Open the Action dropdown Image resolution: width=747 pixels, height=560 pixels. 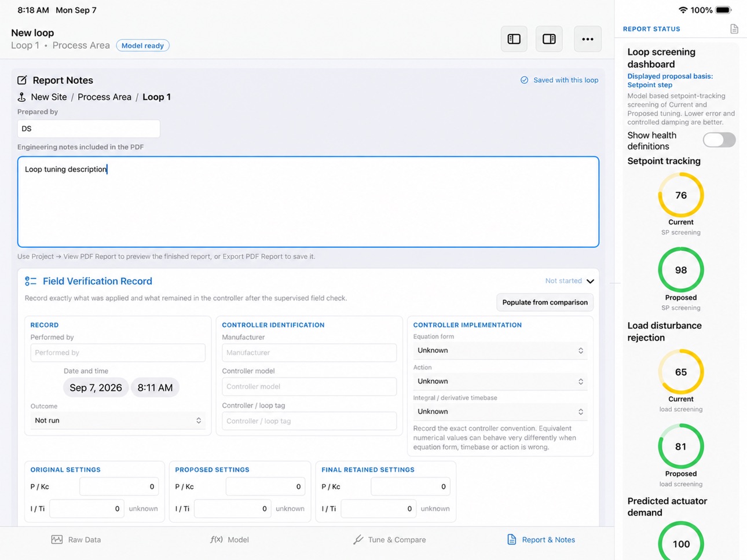click(500, 381)
